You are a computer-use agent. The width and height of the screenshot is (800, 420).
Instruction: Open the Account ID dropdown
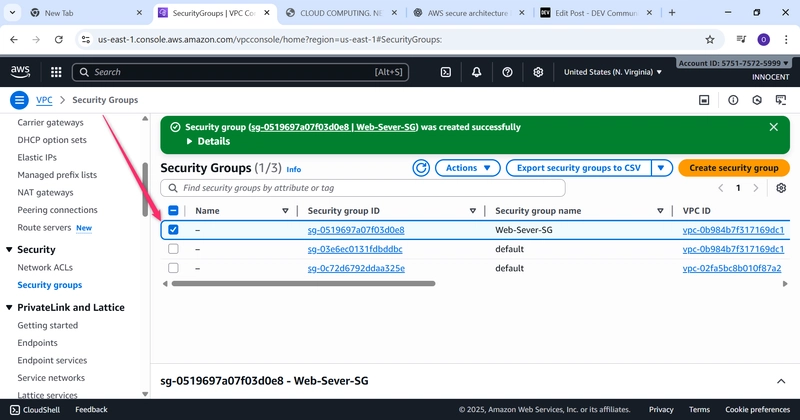(x=734, y=63)
